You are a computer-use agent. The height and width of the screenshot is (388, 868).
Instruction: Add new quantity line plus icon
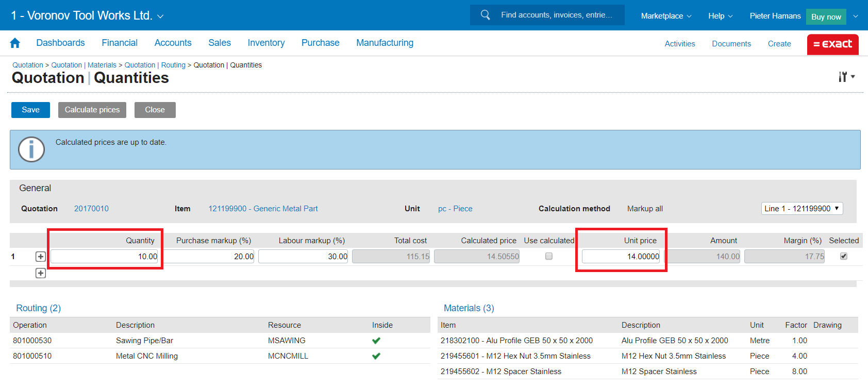coord(41,273)
